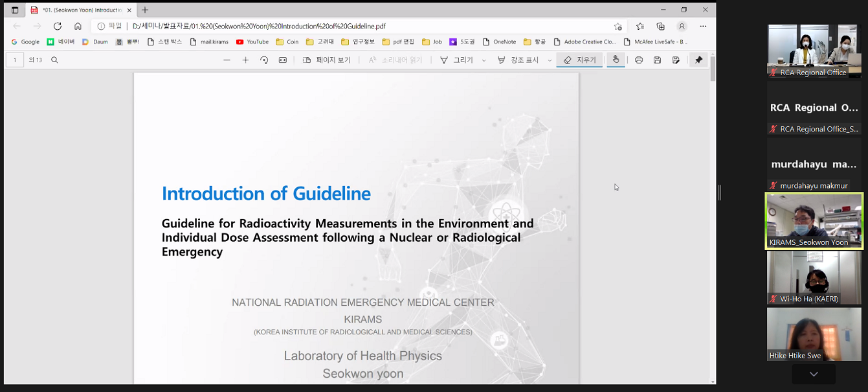This screenshot has height=392, width=868.
Task: Go to the browser home page
Action: [78, 26]
